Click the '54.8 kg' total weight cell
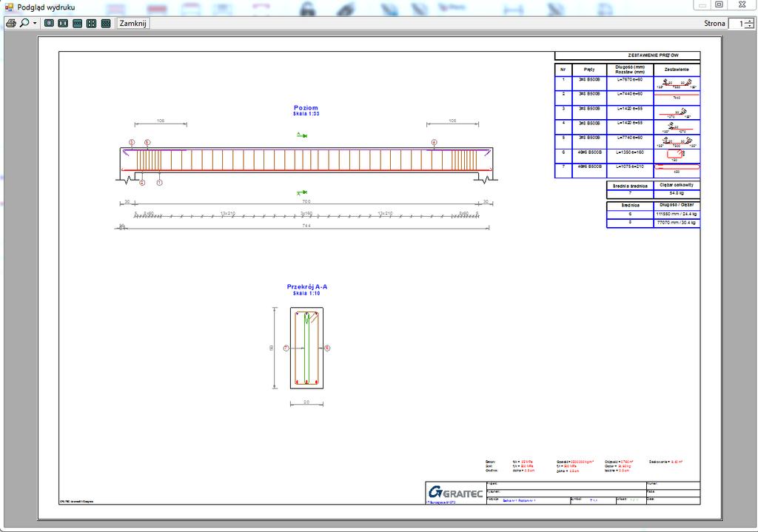The width and height of the screenshot is (758, 532). click(x=677, y=193)
